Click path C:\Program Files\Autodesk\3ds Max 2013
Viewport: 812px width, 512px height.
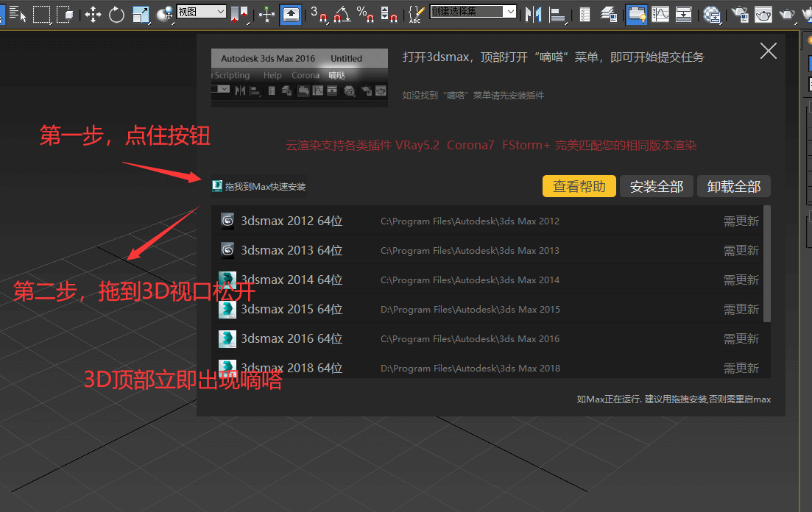(x=470, y=251)
